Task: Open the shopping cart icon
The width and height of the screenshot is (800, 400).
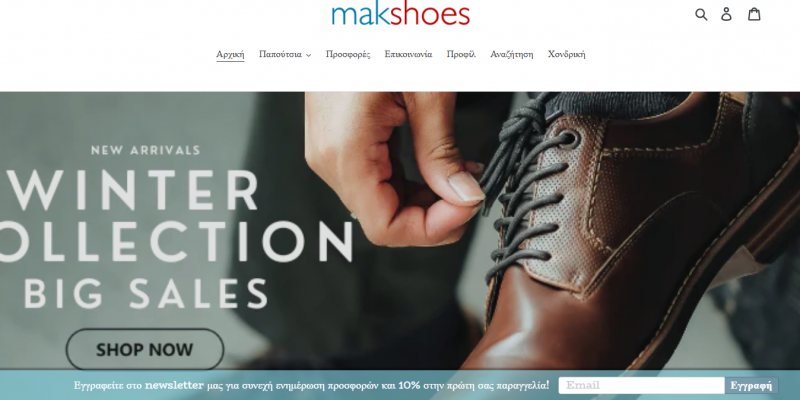Action: coord(754,14)
